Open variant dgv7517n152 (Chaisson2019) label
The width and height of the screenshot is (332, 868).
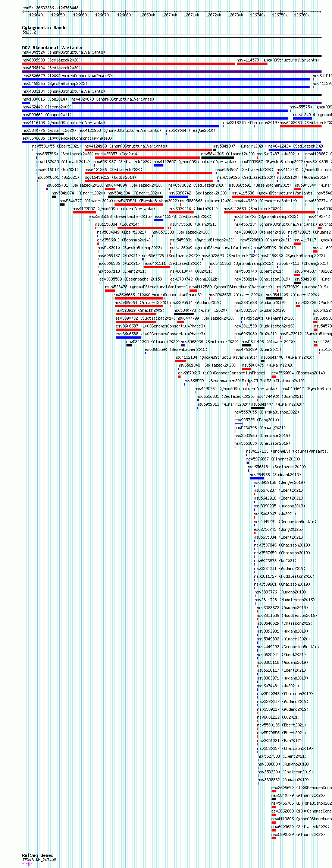[276, 381]
